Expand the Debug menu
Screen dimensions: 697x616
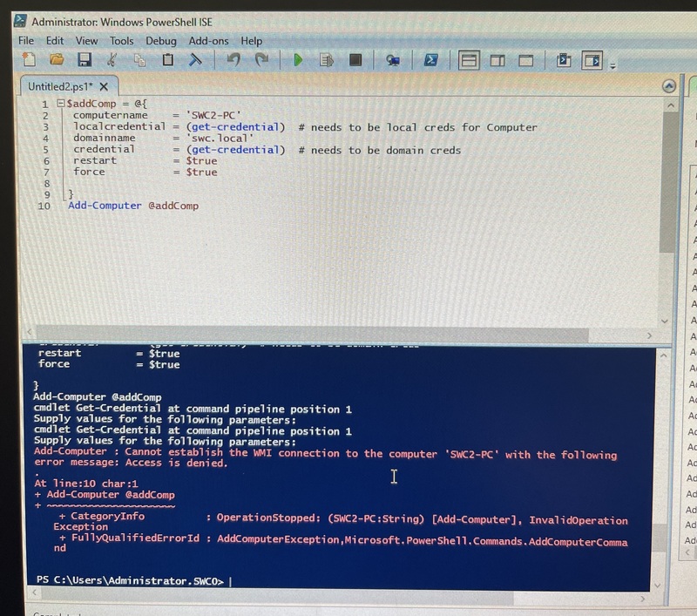pyautogui.click(x=164, y=41)
